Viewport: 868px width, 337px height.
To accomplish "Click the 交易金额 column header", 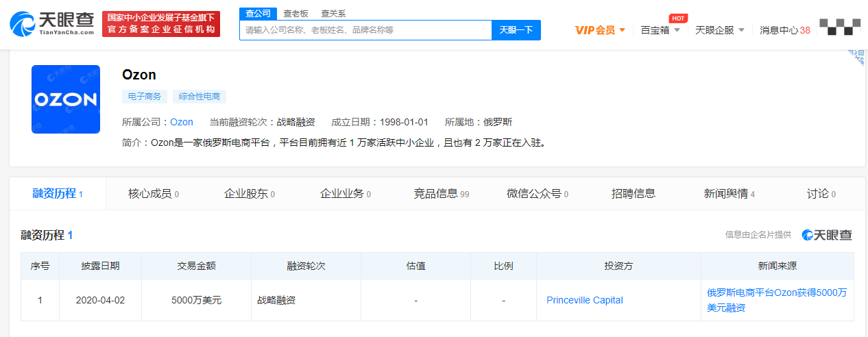I will click(x=197, y=266).
